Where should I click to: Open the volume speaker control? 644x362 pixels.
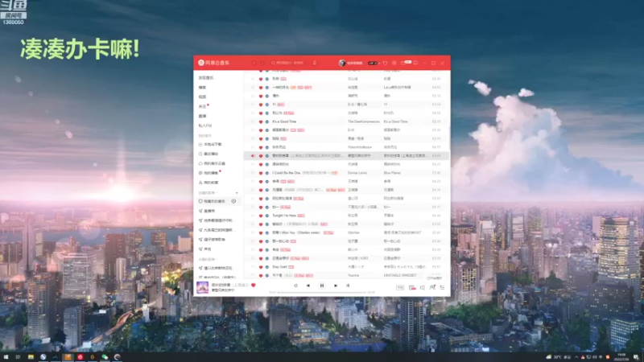click(423, 288)
